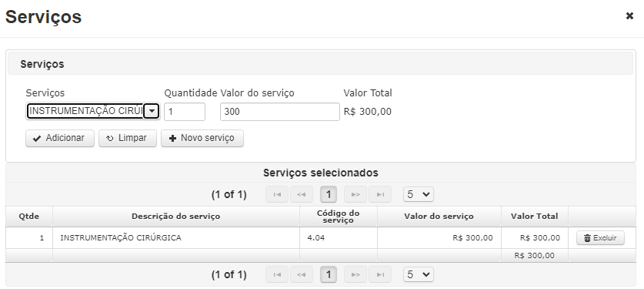
Task: Go to last page in top paginator
Action: click(x=380, y=194)
